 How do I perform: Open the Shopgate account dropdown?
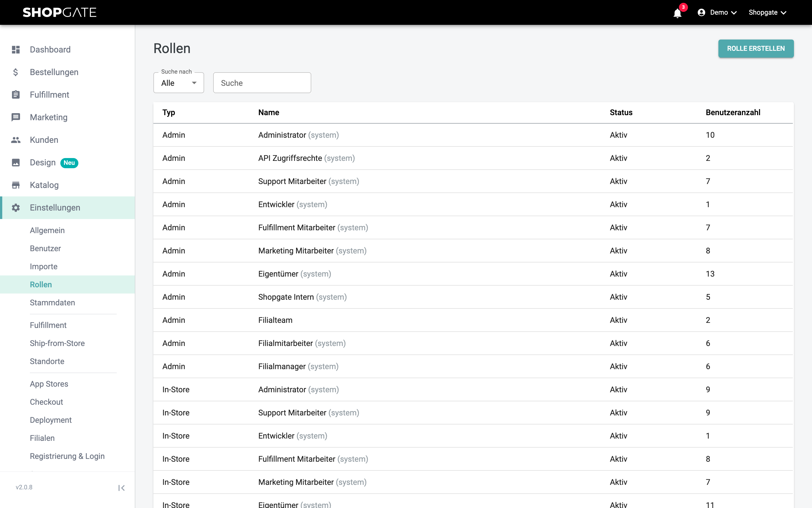pyautogui.click(x=767, y=12)
